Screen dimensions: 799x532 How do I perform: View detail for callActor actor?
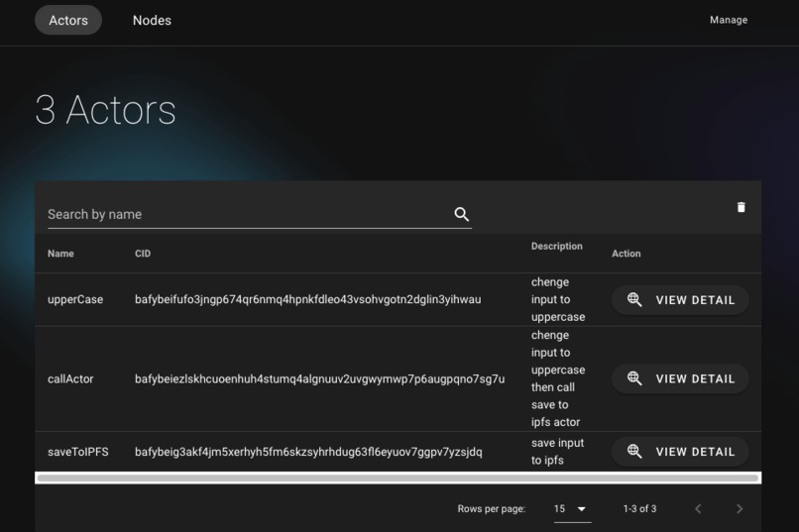[x=680, y=378]
